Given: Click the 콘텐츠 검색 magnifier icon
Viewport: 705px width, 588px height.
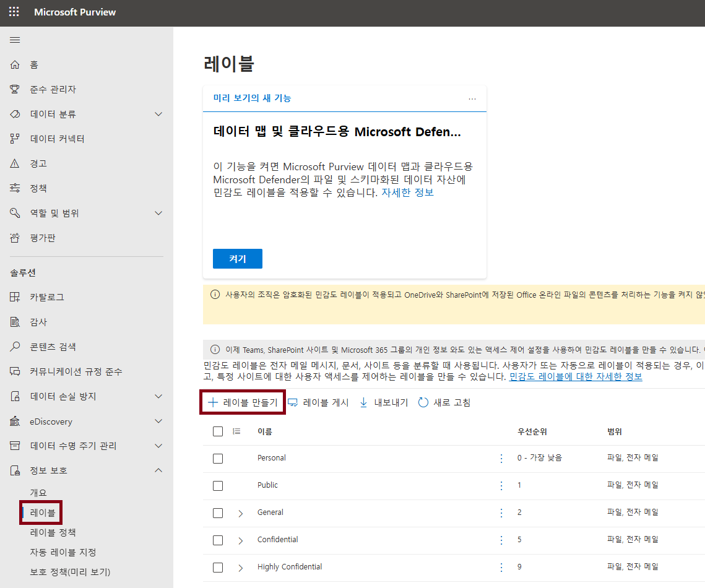Looking at the screenshot, I should pyautogui.click(x=15, y=347).
